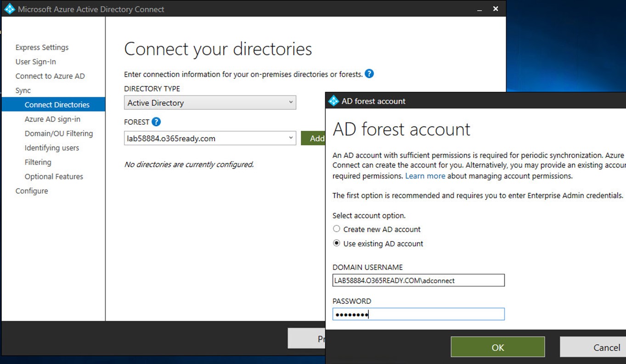Select Use existing AD account option

337,243
